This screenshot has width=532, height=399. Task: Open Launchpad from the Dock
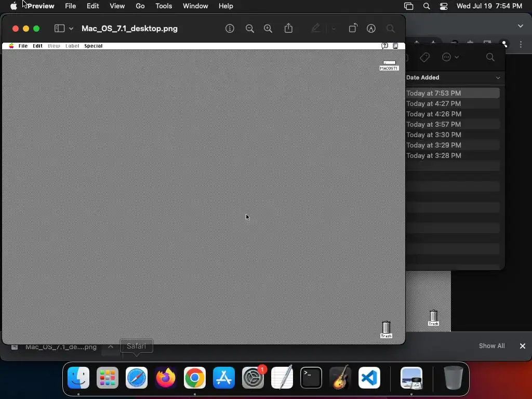pyautogui.click(x=108, y=378)
